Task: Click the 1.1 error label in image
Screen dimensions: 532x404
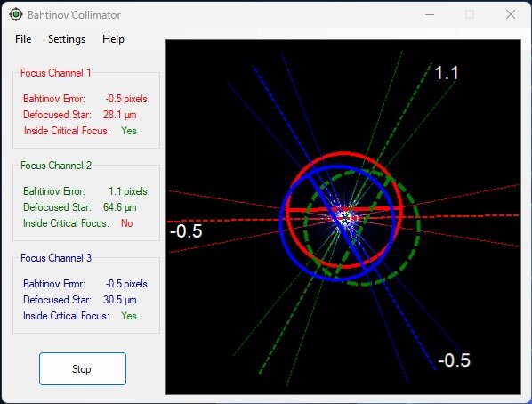Action: click(447, 73)
